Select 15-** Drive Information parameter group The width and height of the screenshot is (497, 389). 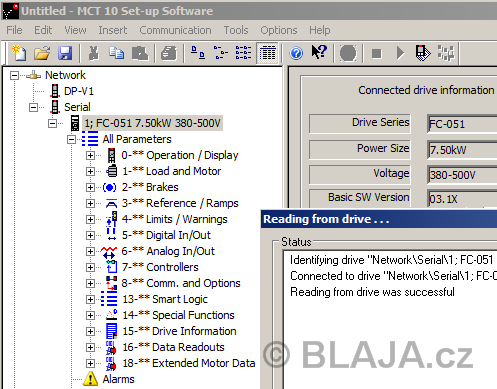pyautogui.click(x=179, y=331)
